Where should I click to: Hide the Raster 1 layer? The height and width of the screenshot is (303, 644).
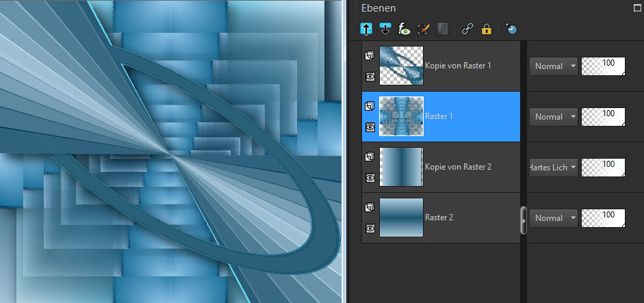click(x=370, y=127)
